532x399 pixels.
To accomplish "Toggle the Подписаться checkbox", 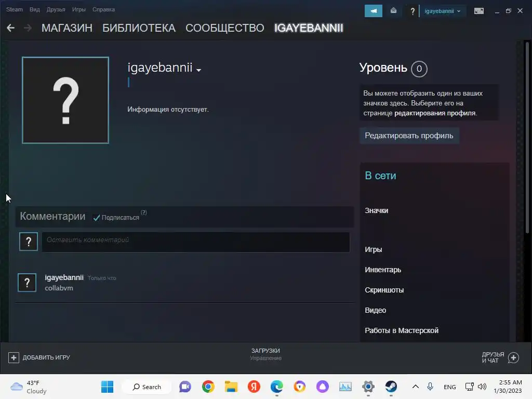I will [96, 218].
